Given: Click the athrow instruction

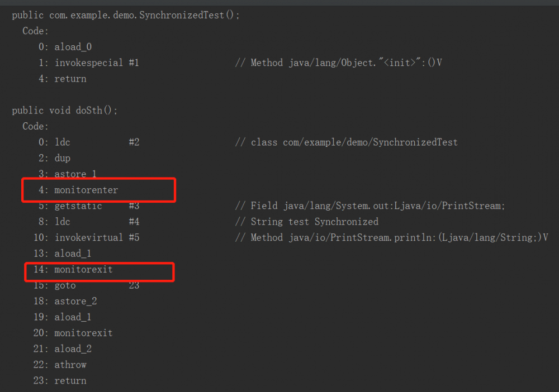Looking at the screenshot, I should coord(70,365).
